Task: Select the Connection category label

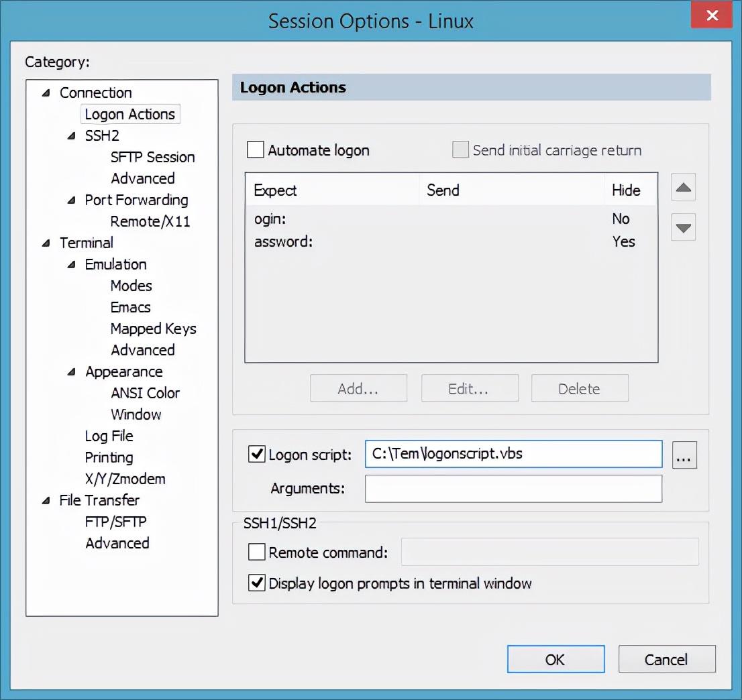Action: coord(95,93)
